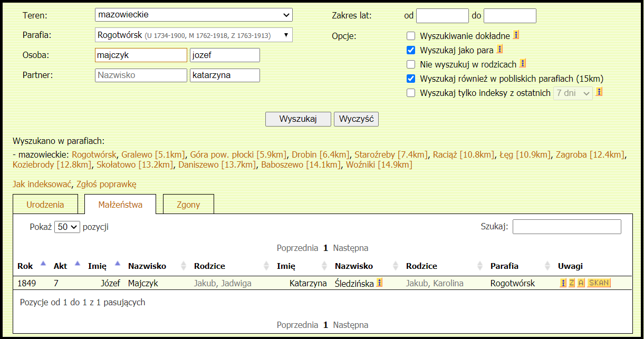Image resolution: width=644 pixels, height=339 pixels.
Task: Enable Wyszukiwanie dokładne checkbox
Action: (411, 36)
